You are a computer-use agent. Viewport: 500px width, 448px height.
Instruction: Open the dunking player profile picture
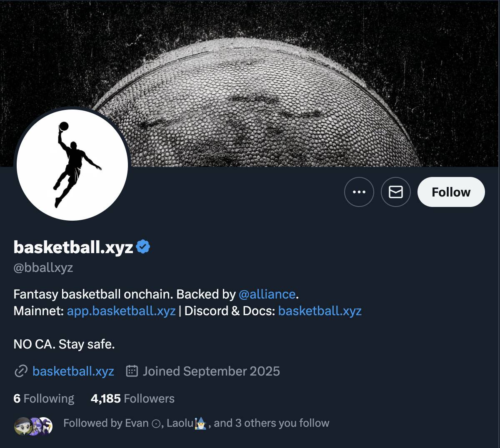coord(72,165)
